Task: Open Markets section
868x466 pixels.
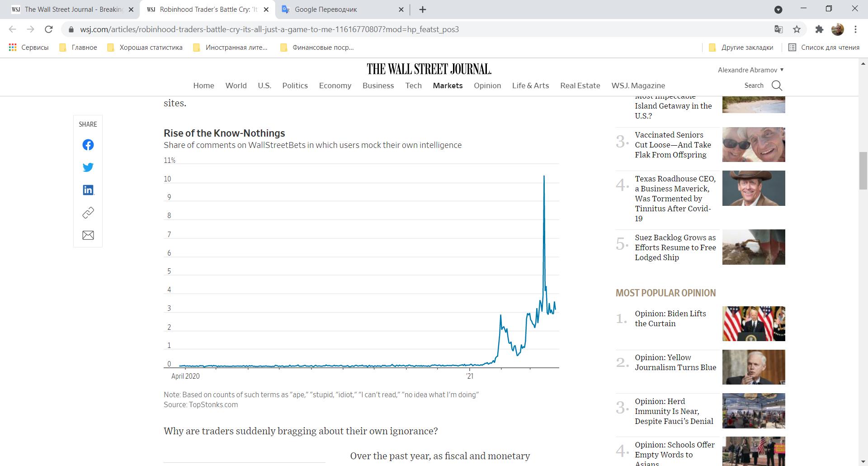Action: point(448,86)
